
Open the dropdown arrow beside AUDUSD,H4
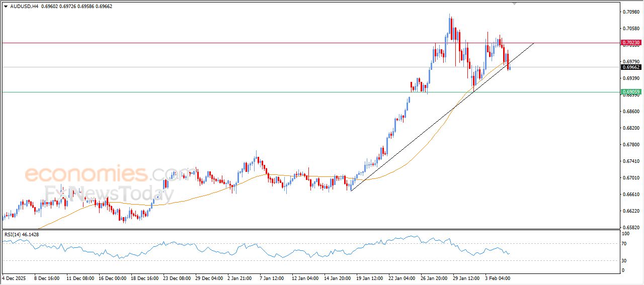coord(6,6)
